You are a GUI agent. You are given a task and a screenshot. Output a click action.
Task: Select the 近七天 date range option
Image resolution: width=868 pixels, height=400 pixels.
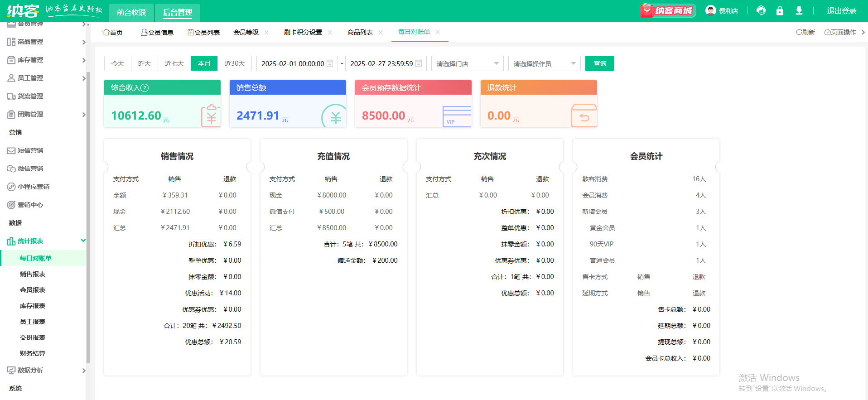pyautogui.click(x=174, y=63)
